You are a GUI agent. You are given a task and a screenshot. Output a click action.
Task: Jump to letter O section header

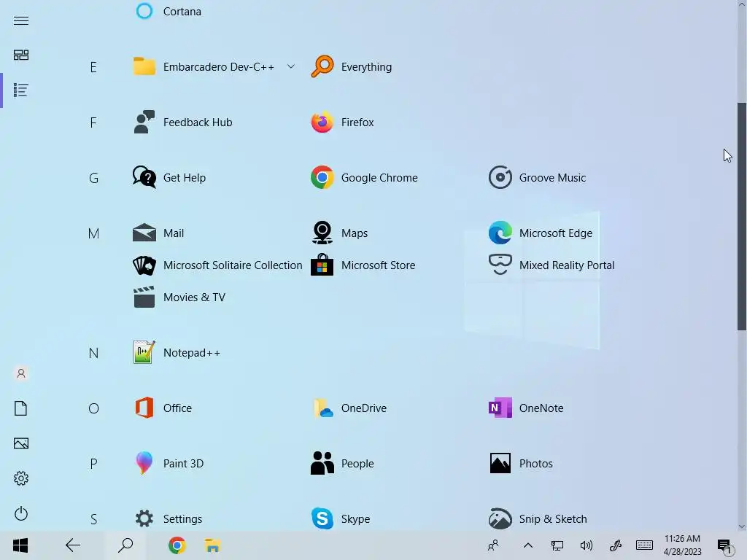tap(93, 408)
